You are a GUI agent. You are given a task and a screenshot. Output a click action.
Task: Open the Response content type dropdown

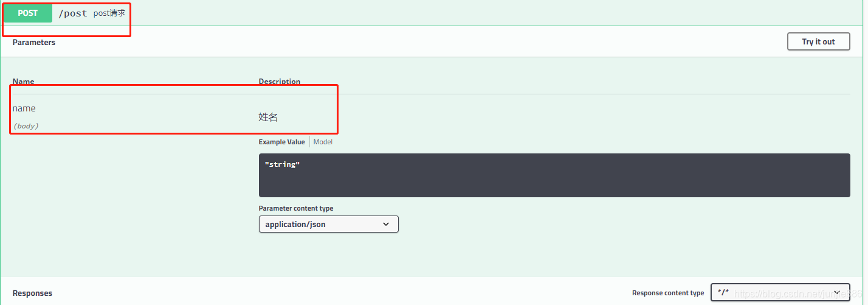click(780, 292)
